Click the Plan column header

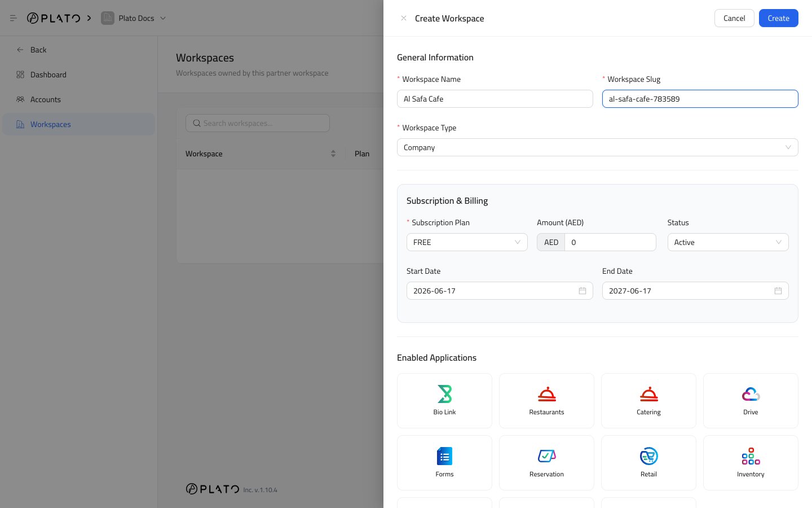click(362, 154)
